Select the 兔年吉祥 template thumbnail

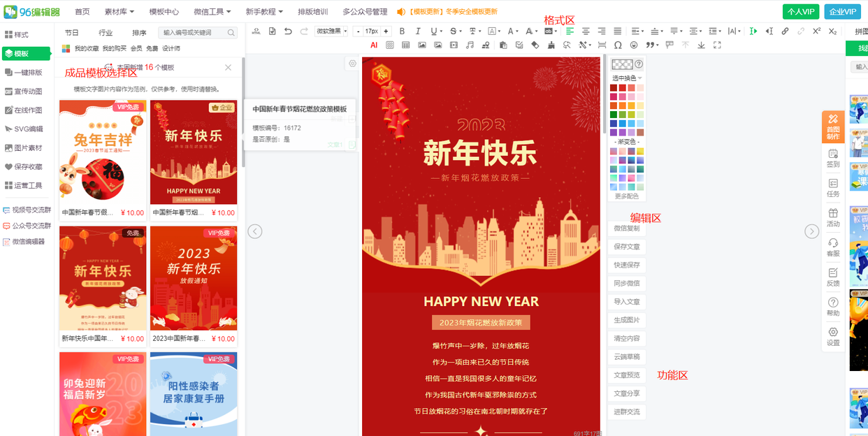click(103, 152)
